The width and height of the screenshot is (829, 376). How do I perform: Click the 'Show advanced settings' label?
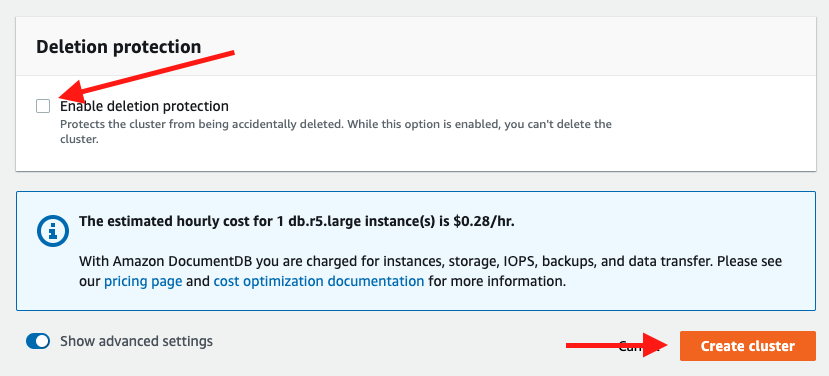click(136, 341)
